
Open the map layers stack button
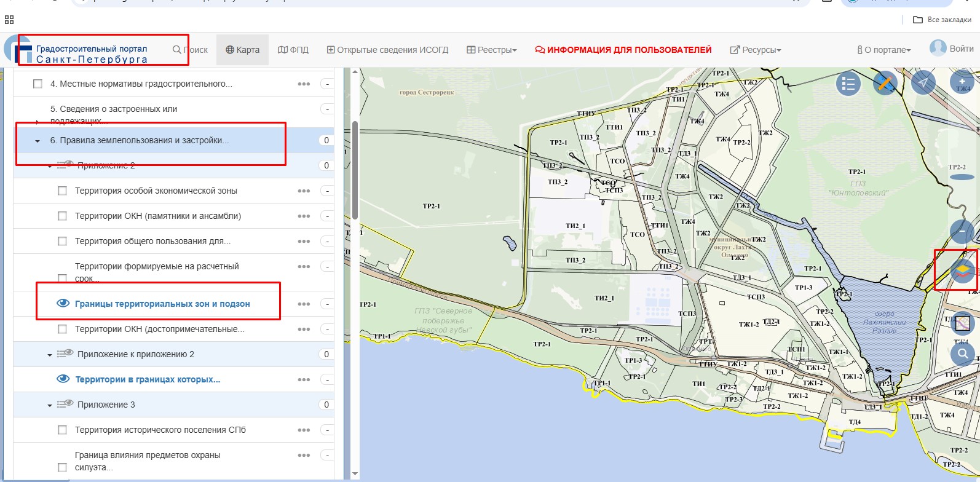(x=962, y=270)
